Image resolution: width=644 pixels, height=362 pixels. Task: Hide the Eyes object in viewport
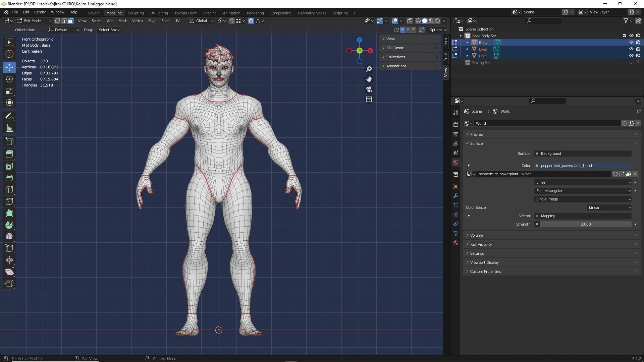[x=631, y=49]
